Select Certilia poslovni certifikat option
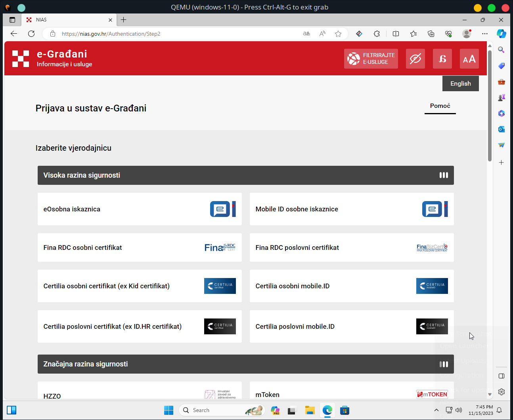Image resolution: width=513 pixels, height=420 pixels. click(x=140, y=326)
